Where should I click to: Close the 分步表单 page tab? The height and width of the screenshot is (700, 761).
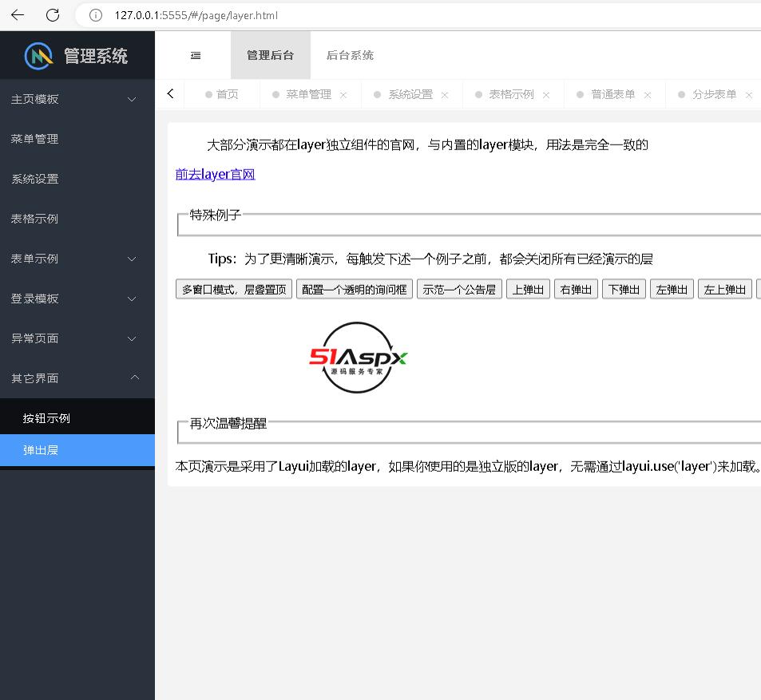tap(749, 95)
